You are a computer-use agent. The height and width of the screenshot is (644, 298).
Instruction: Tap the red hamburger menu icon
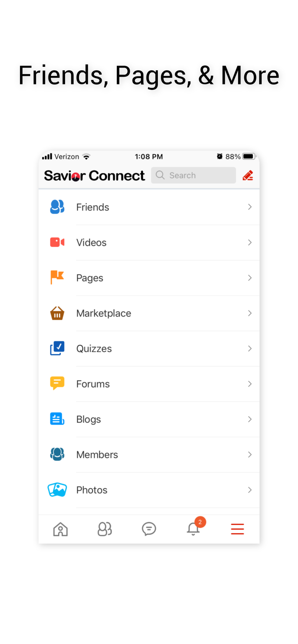[x=237, y=529]
